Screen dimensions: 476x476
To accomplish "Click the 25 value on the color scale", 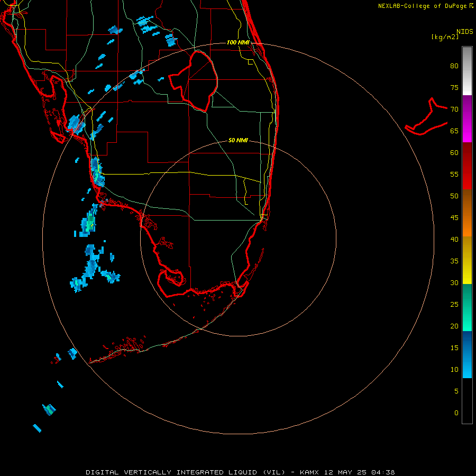I will pyautogui.click(x=454, y=305).
